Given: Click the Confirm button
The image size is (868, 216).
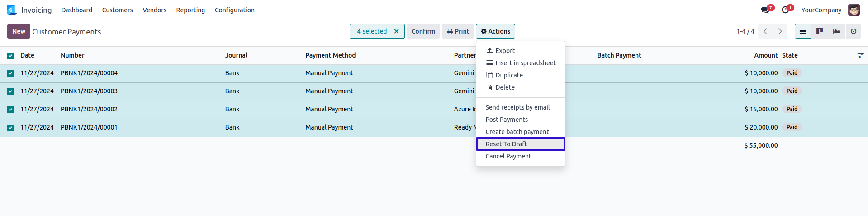Looking at the screenshot, I should [x=423, y=31].
